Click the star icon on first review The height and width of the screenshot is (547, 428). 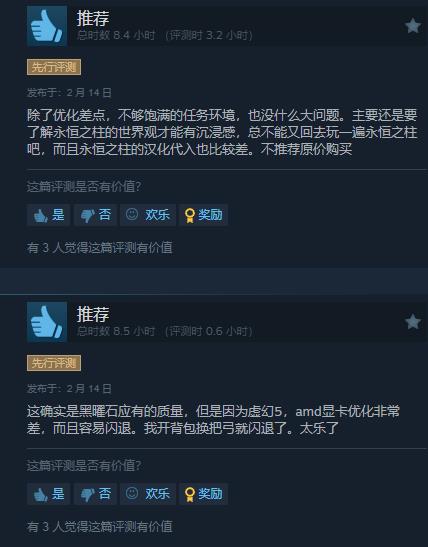413,26
